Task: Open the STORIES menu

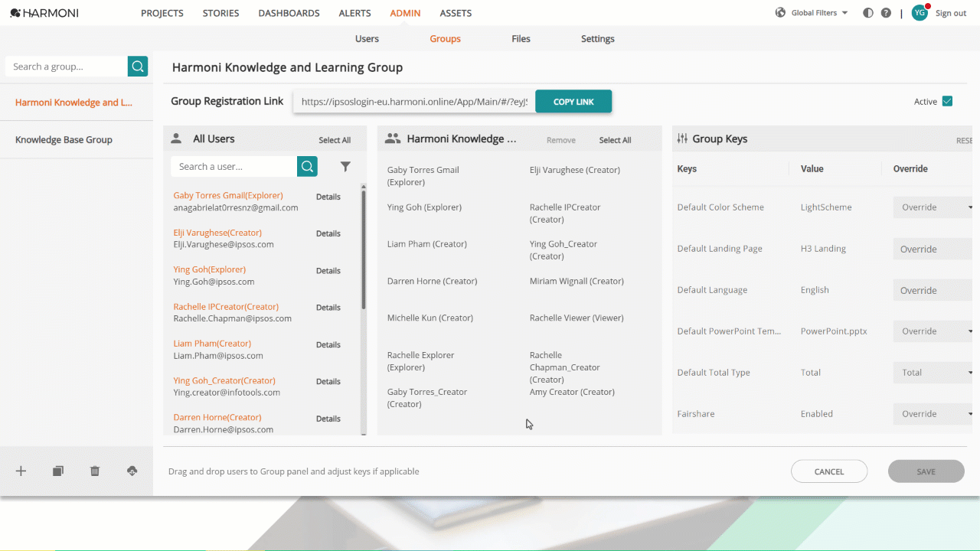Action: click(x=220, y=13)
